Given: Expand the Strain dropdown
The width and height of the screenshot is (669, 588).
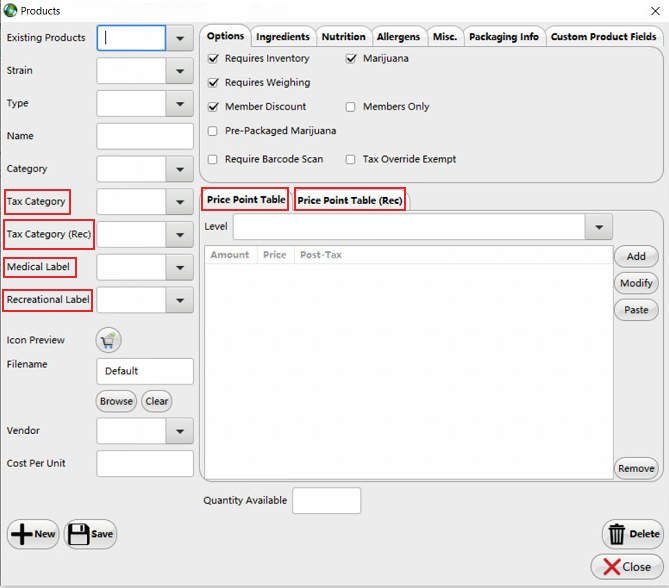Looking at the screenshot, I should 180,71.
